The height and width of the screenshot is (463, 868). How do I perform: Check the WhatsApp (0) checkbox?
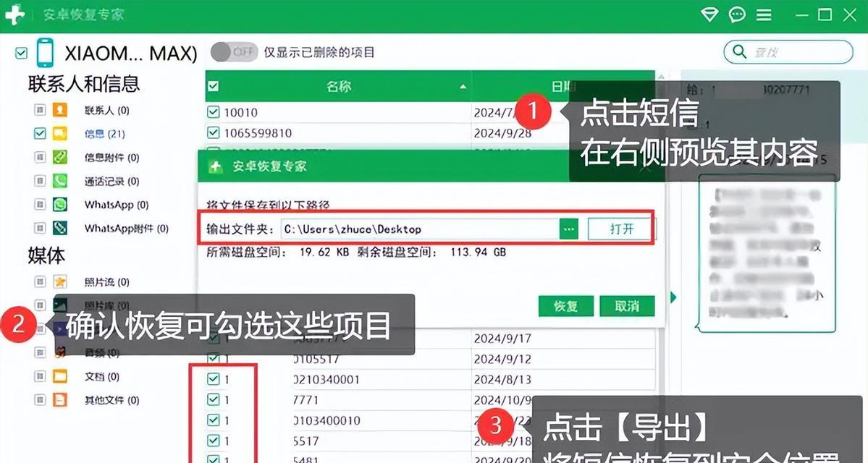pyautogui.click(x=40, y=205)
